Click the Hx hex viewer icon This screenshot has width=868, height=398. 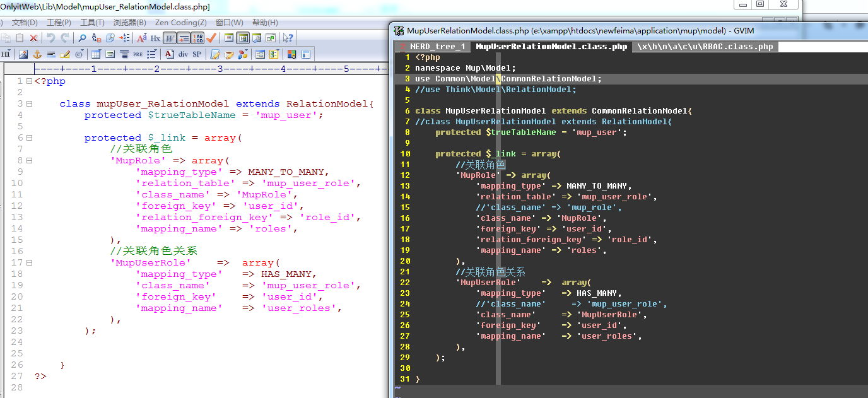155,38
